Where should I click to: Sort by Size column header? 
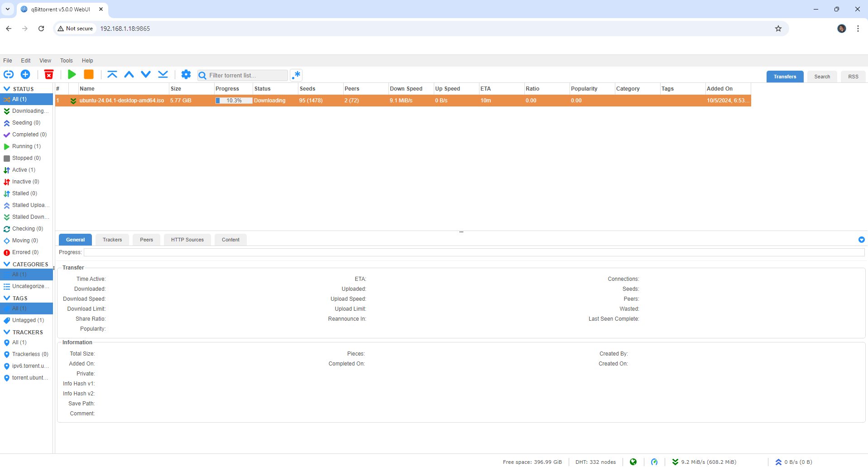pyautogui.click(x=191, y=89)
